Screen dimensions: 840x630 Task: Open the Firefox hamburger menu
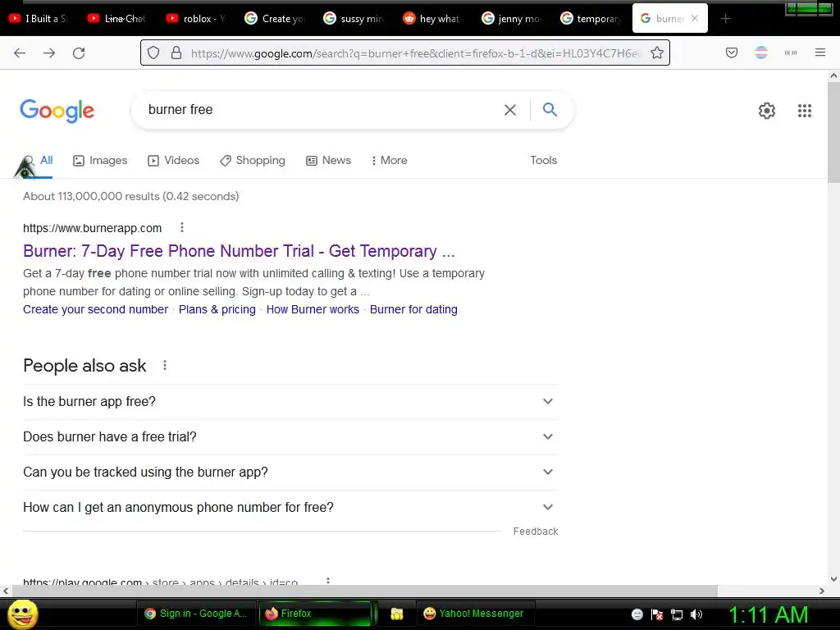pos(820,52)
